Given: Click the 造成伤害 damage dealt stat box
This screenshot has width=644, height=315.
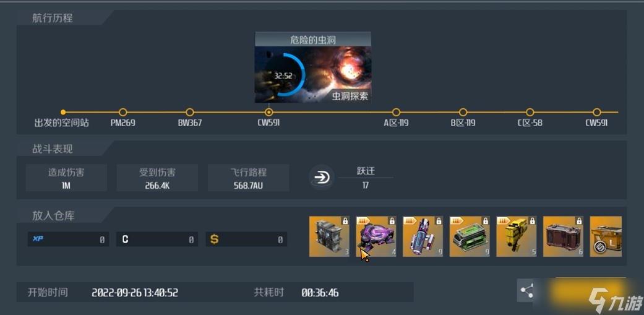Looking at the screenshot, I should [66, 178].
